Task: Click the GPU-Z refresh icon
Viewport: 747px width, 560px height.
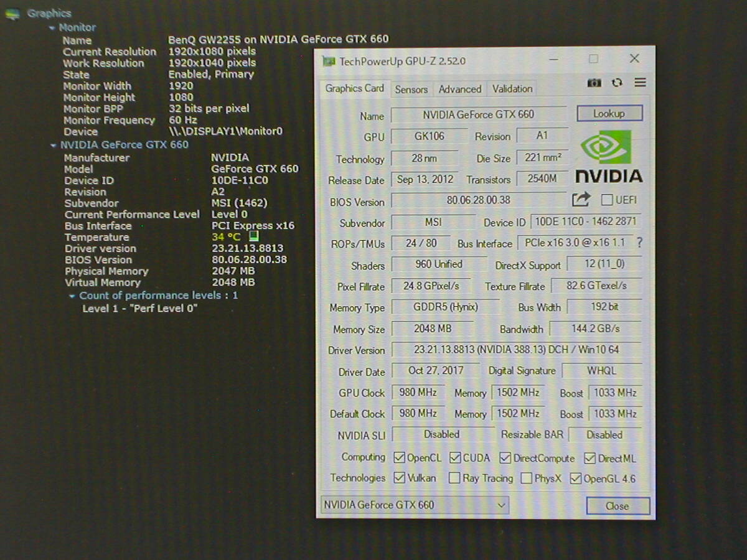Action: pos(617,83)
